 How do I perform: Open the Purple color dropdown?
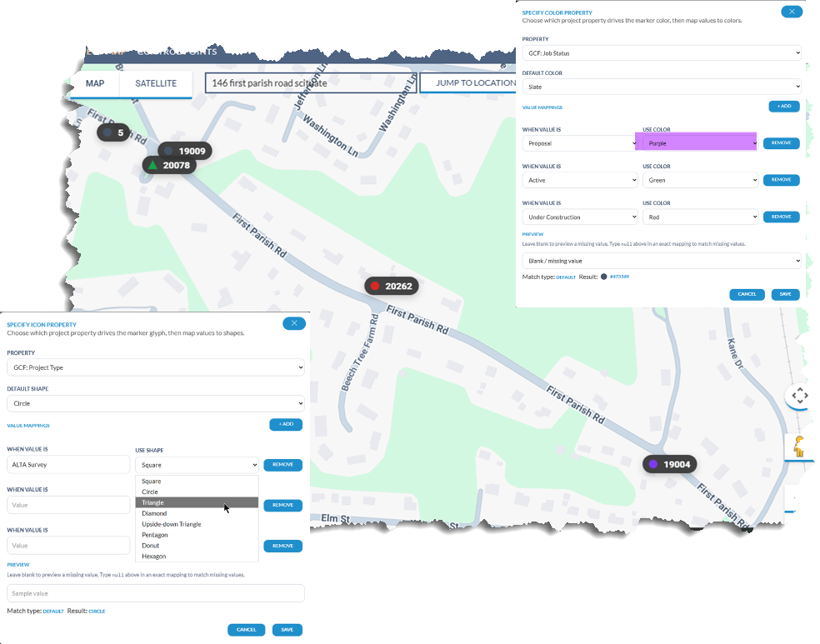pos(700,143)
